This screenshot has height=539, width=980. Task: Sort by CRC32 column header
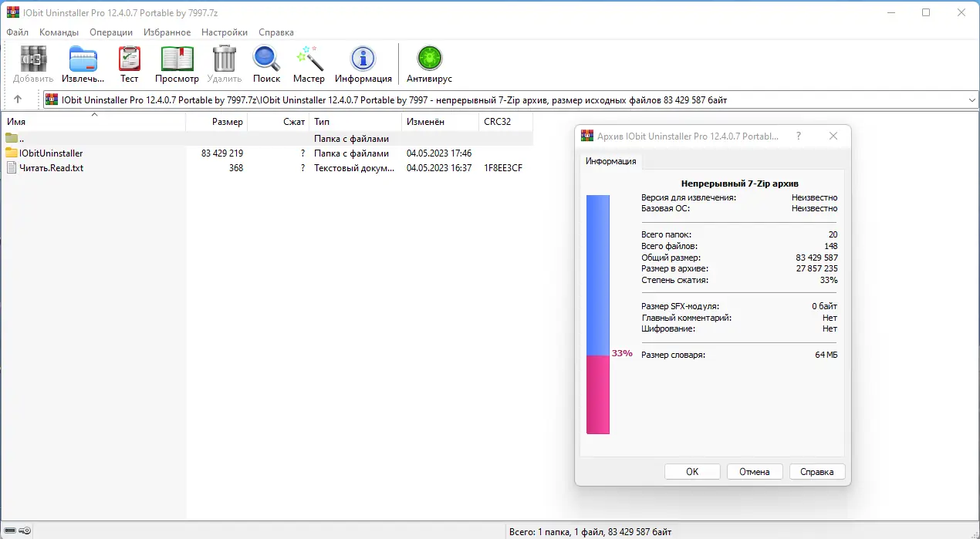[506, 122]
